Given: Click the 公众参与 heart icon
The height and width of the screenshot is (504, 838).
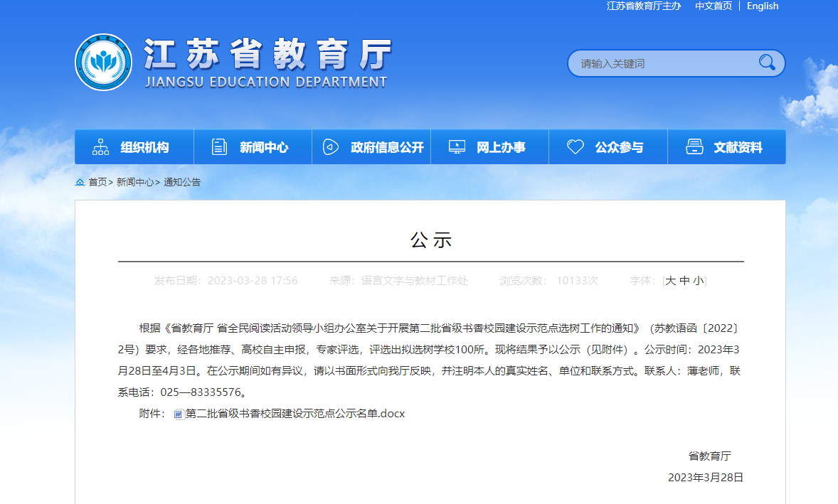Looking at the screenshot, I should pos(575,147).
